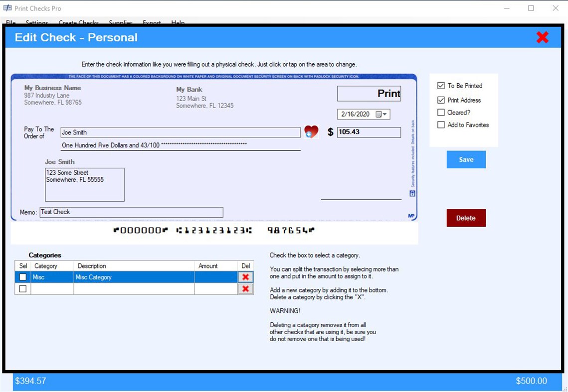568x392 pixels.
Task: Click the padlock security icon on the check
Action: 411,193
